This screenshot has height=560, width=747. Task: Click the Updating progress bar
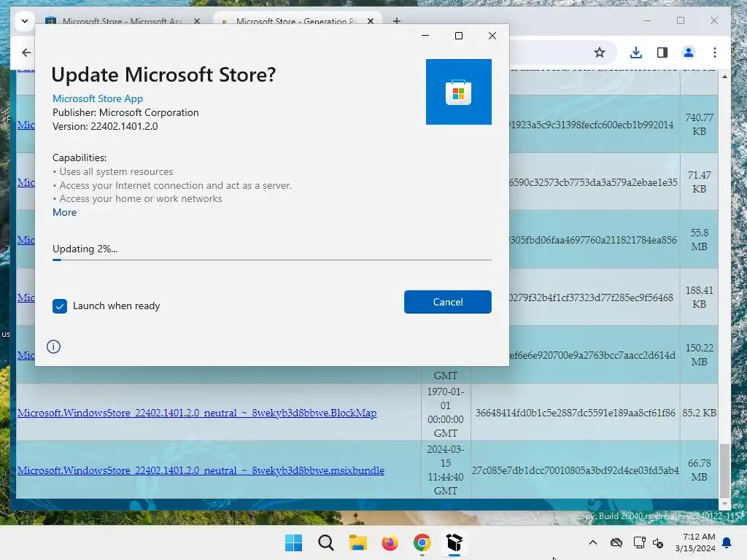pos(271,260)
